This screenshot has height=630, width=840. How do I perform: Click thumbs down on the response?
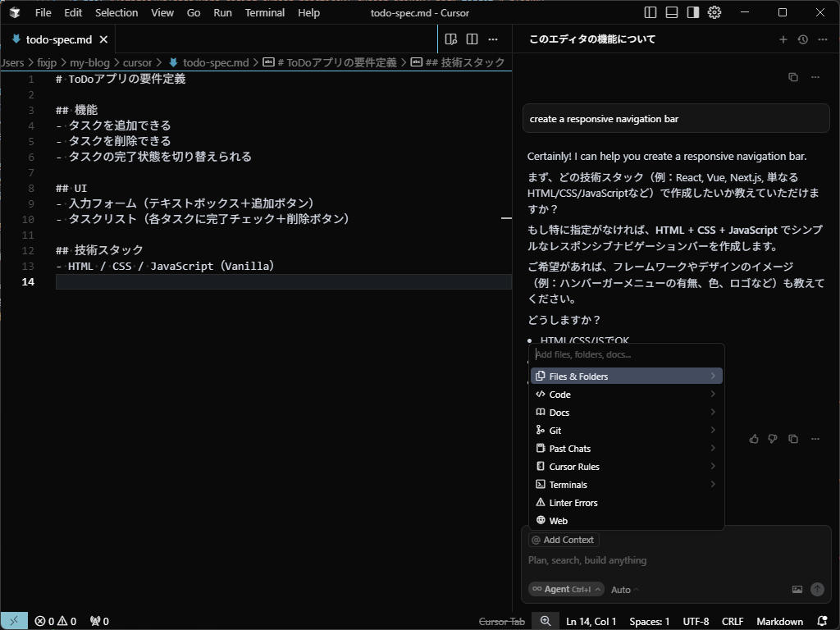click(x=773, y=439)
